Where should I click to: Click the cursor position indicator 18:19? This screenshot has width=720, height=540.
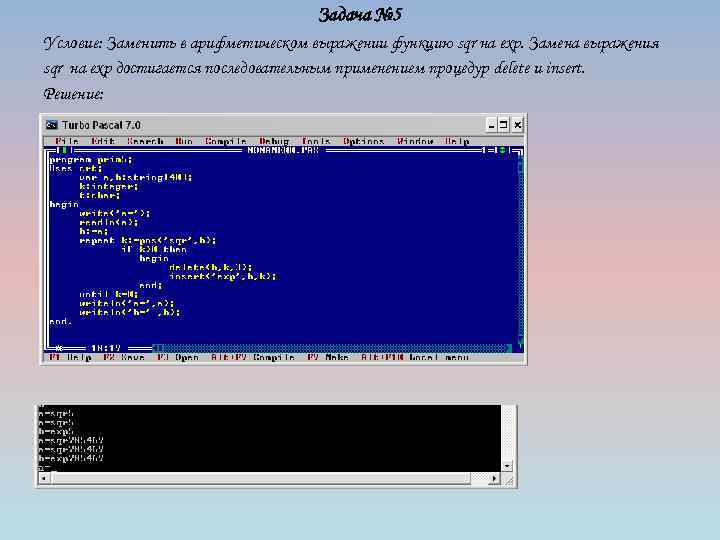coord(106,348)
